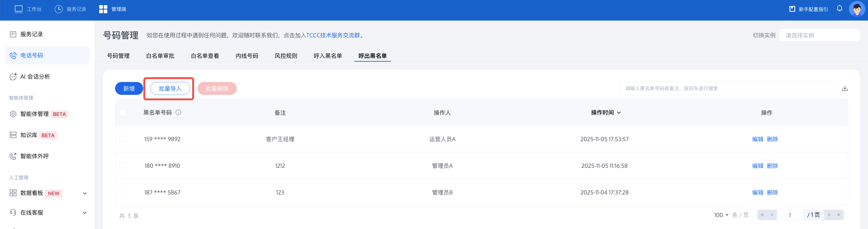Check the row for 187 **** 5867

click(x=123, y=192)
